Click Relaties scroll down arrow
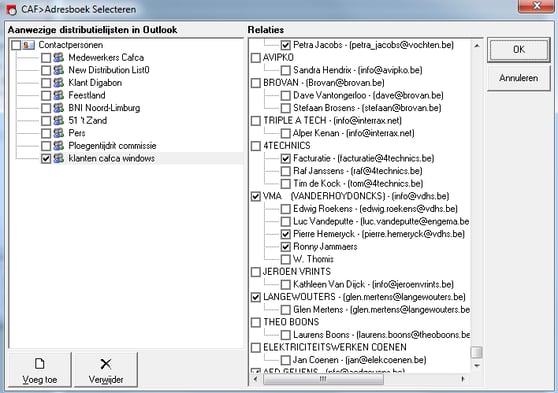558x393 pixels. (x=477, y=366)
